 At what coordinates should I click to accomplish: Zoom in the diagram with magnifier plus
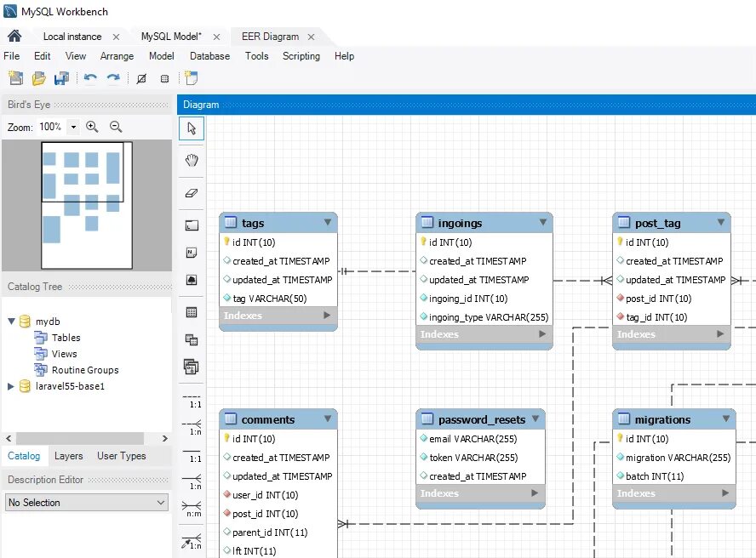92,127
